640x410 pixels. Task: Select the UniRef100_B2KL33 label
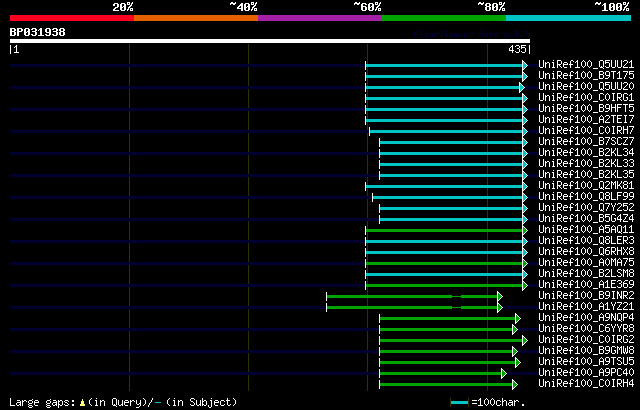click(x=586, y=164)
